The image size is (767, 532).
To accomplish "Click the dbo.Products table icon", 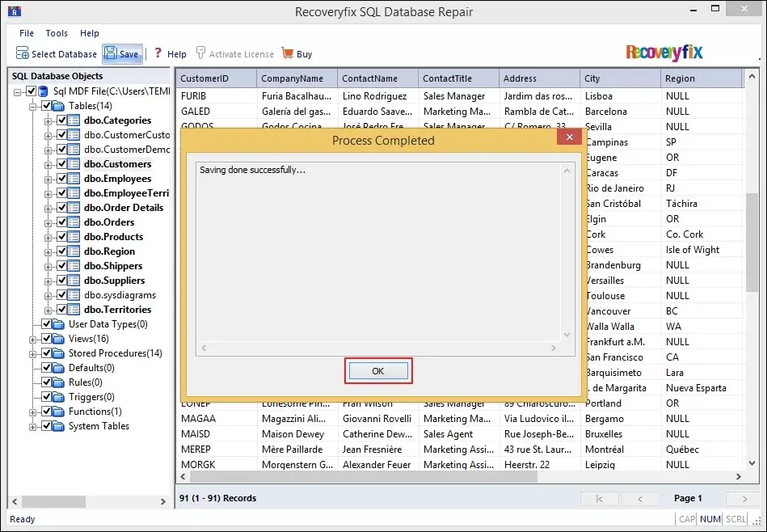I will pos(74,237).
